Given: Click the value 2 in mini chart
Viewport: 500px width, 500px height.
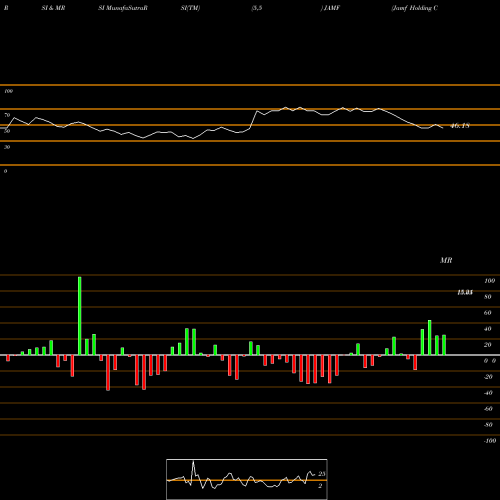Looking at the screenshot, I should [320, 486].
